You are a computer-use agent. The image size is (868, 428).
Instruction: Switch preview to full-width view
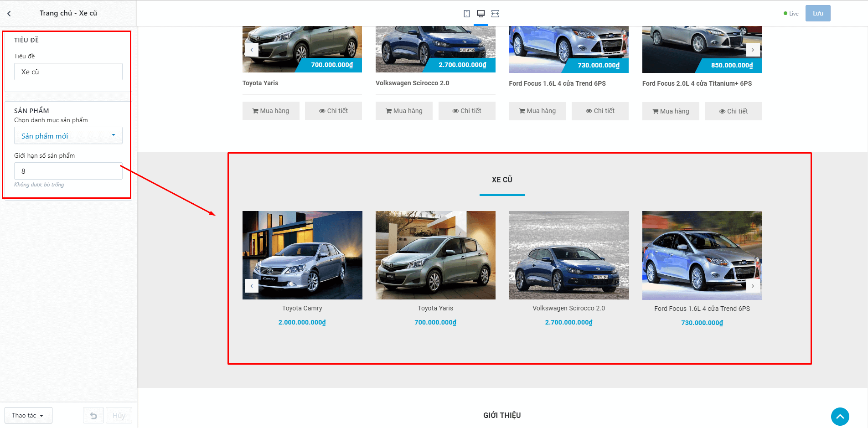pos(495,14)
